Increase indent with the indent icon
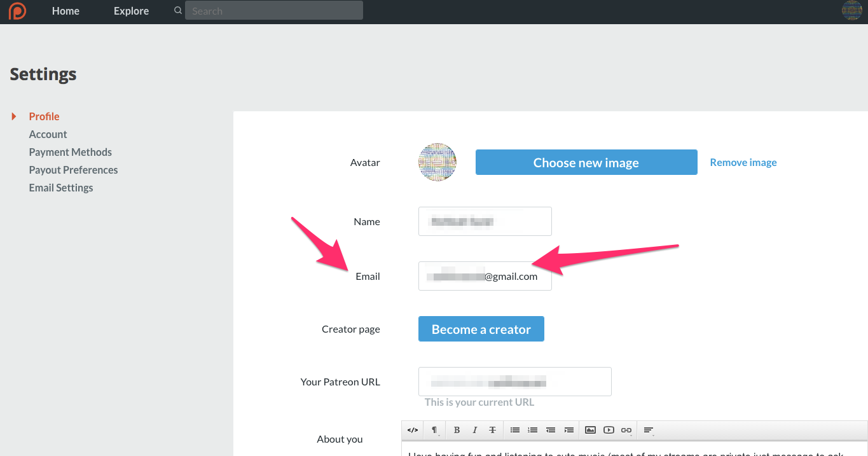The image size is (868, 456). pyautogui.click(x=568, y=430)
